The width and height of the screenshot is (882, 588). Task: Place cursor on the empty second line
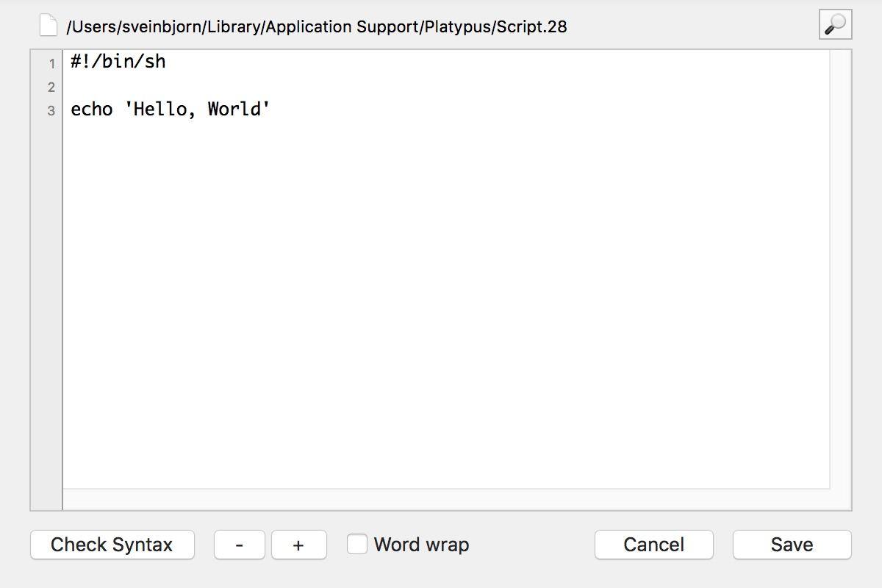click(x=294, y=86)
